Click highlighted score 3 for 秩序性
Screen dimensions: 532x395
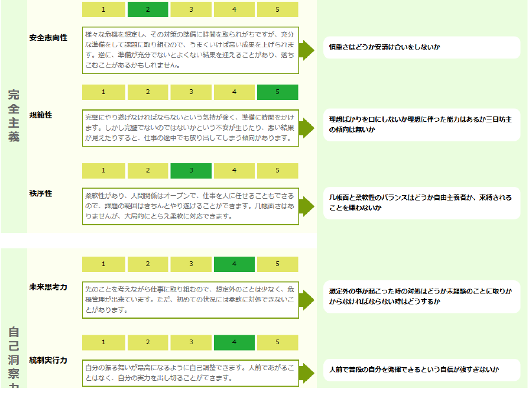(x=191, y=171)
